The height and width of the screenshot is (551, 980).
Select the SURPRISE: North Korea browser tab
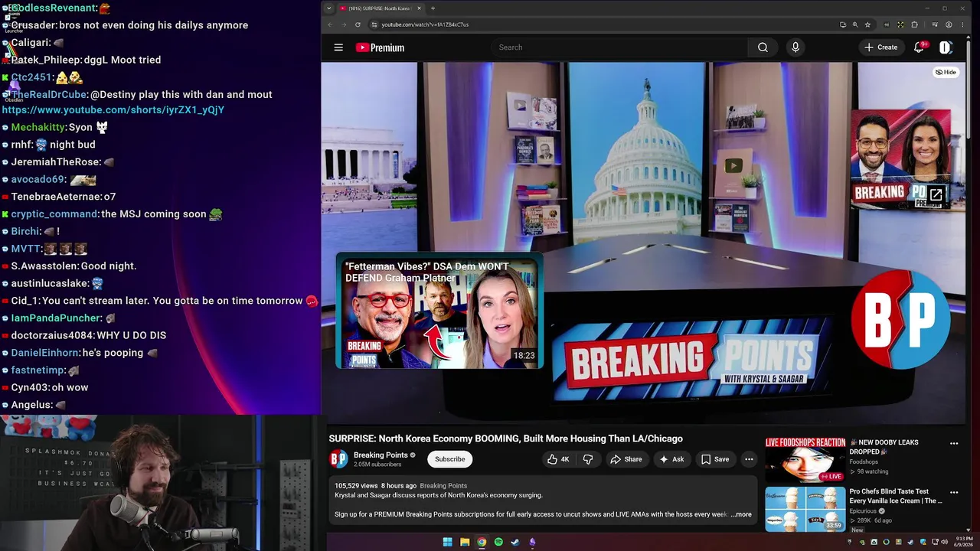pyautogui.click(x=380, y=8)
